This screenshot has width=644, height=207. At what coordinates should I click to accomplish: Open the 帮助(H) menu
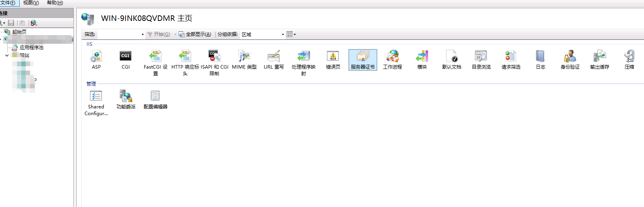[54, 3]
